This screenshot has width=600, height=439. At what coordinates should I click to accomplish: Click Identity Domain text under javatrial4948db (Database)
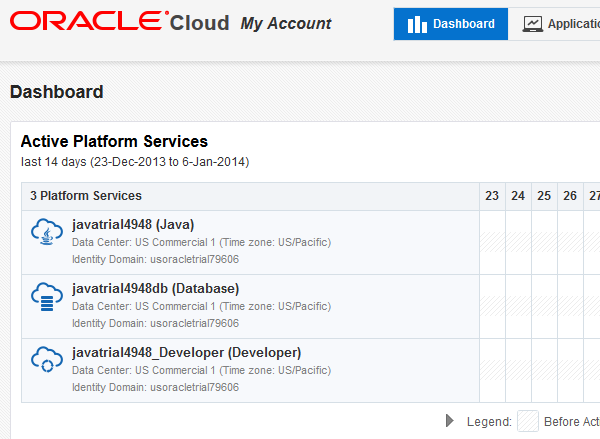click(155, 323)
